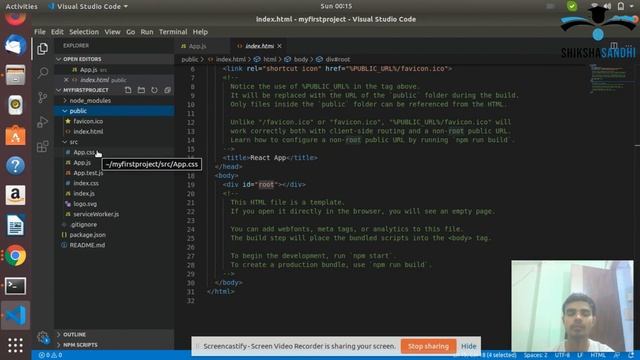Open the Help menu
Image resolution: width=640 pixels, height=360 pixels.
point(200,32)
